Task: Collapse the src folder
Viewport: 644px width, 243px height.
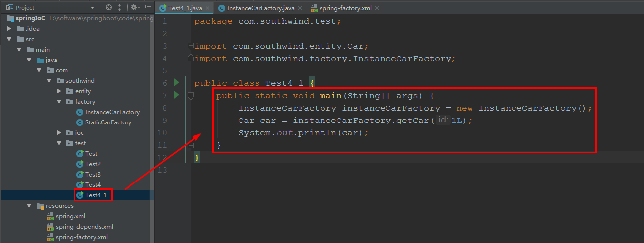Action: (9, 39)
